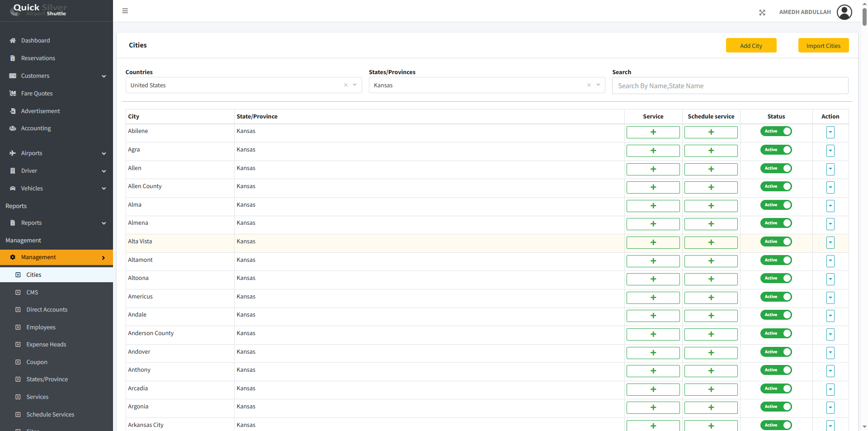Go to States/Province management page

[x=47, y=379]
